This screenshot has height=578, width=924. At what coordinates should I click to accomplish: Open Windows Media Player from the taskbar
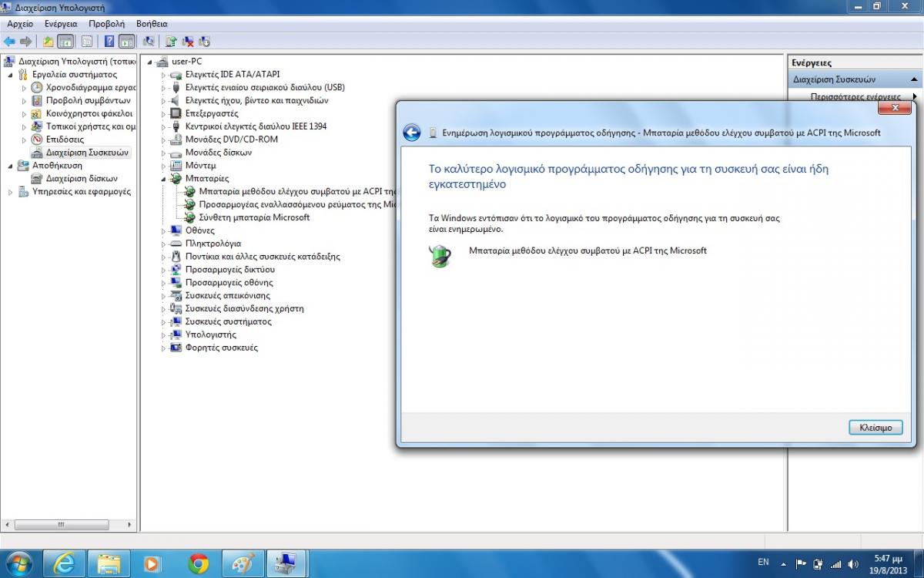(153, 564)
